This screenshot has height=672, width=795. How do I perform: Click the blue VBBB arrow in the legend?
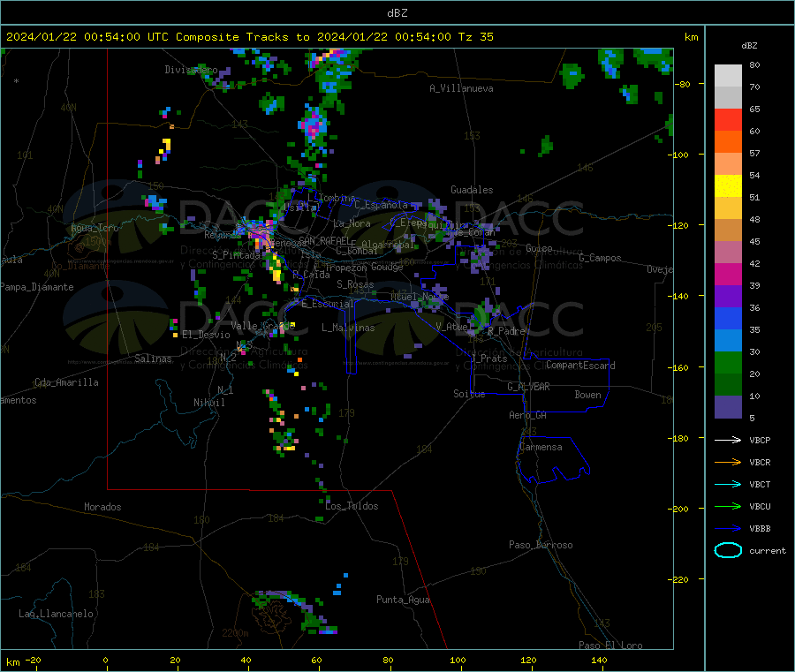click(x=728, y=528)
